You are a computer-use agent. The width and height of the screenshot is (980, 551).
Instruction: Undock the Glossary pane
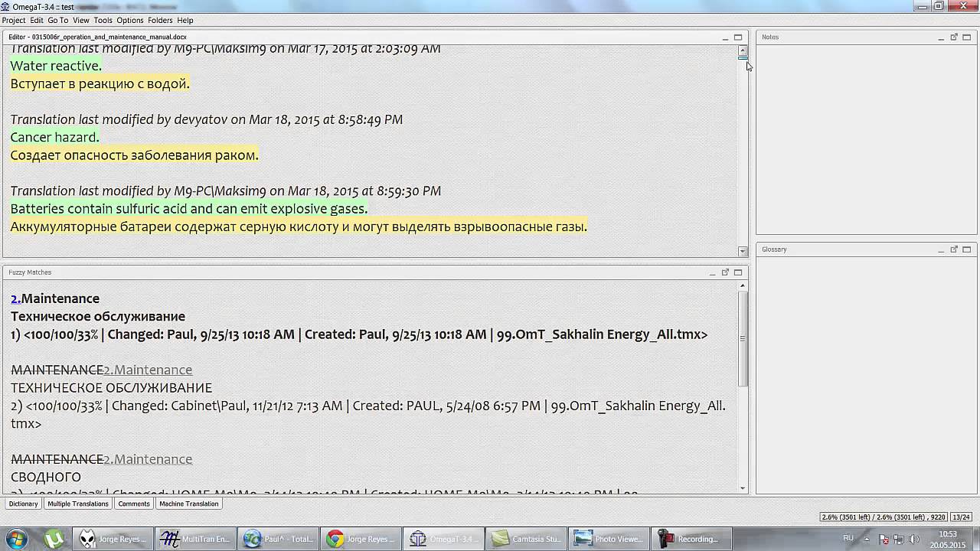tap(954, 249)
